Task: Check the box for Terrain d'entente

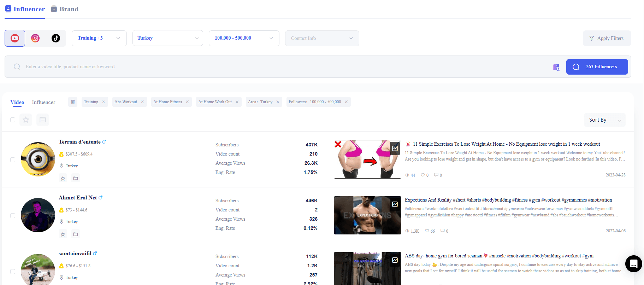Action: point(13,160)
